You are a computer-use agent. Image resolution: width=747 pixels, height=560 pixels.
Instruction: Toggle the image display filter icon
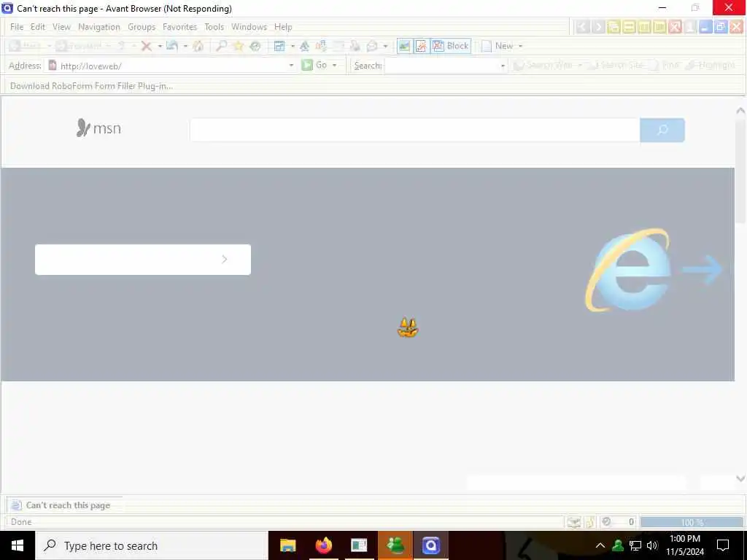pyautogui.click(x=404, y=46)
